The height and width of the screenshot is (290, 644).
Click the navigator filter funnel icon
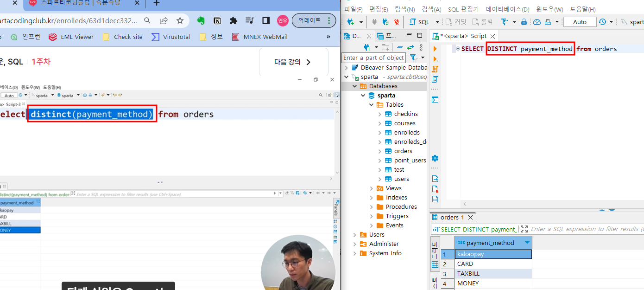(x=413, y=58)
